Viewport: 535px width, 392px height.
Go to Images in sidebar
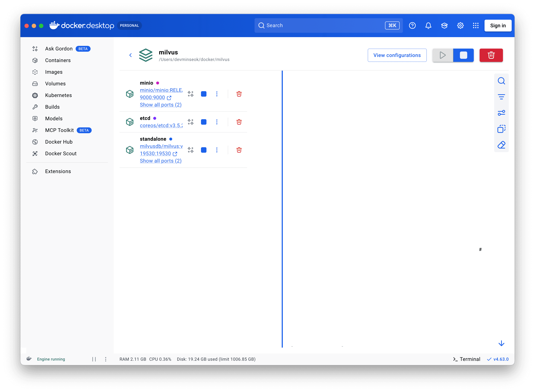click(x=54, y=72)
